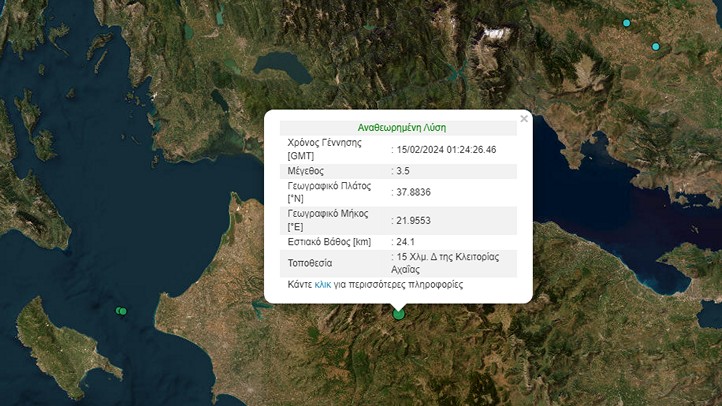Close the earthquake info popup
This screenshot has width=722, height=406.
[x=524, y=119]
